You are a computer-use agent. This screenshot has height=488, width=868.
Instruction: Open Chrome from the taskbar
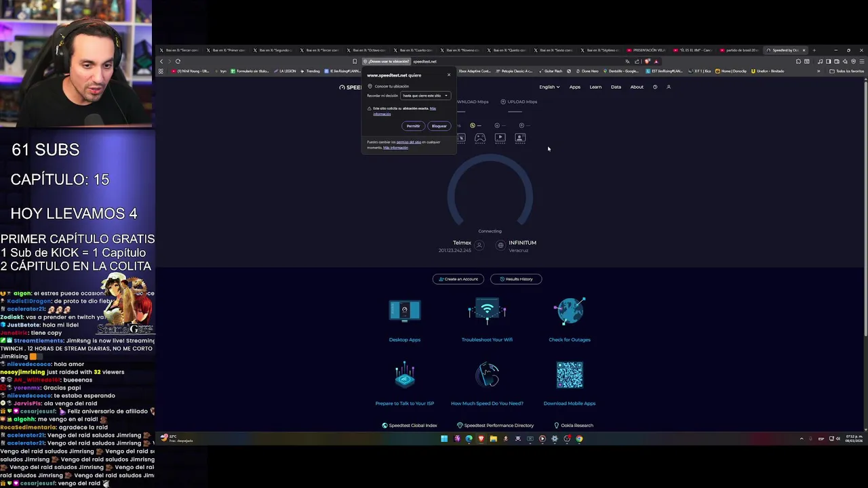(x=579, y=439)
